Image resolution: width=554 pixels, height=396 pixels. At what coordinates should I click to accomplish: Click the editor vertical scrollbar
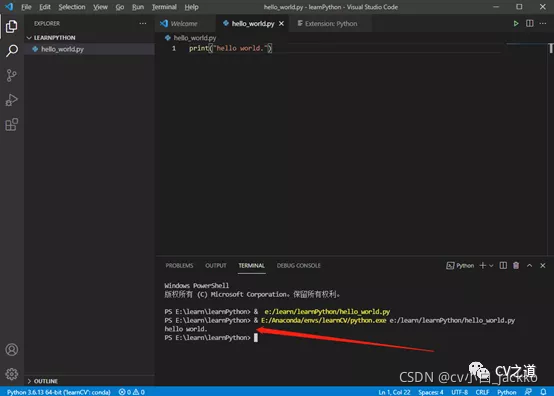pyautogui.click(x=551, y=148)
